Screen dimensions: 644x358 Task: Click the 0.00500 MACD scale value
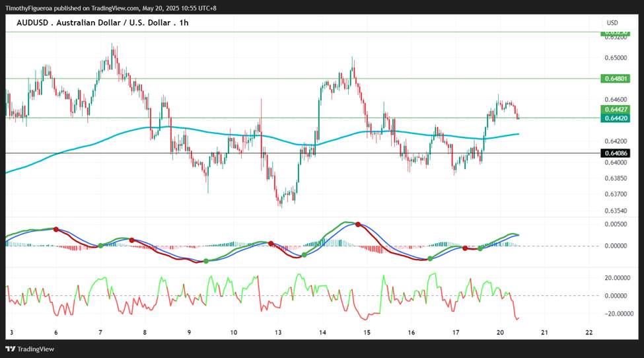click(x=616, y=224)
